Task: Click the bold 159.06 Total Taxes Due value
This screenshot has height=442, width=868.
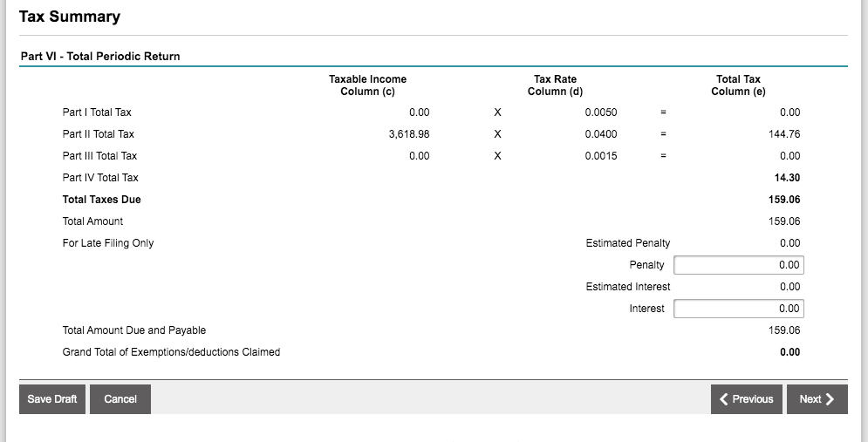Action: pyautogui.click(x=784, y=200)
